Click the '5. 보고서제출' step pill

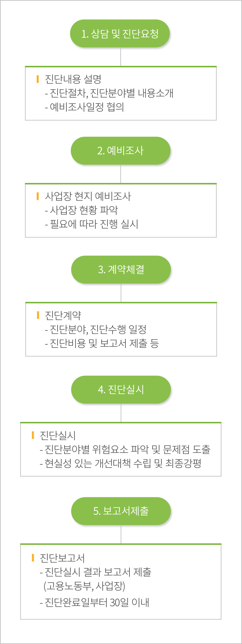(121, 511)
